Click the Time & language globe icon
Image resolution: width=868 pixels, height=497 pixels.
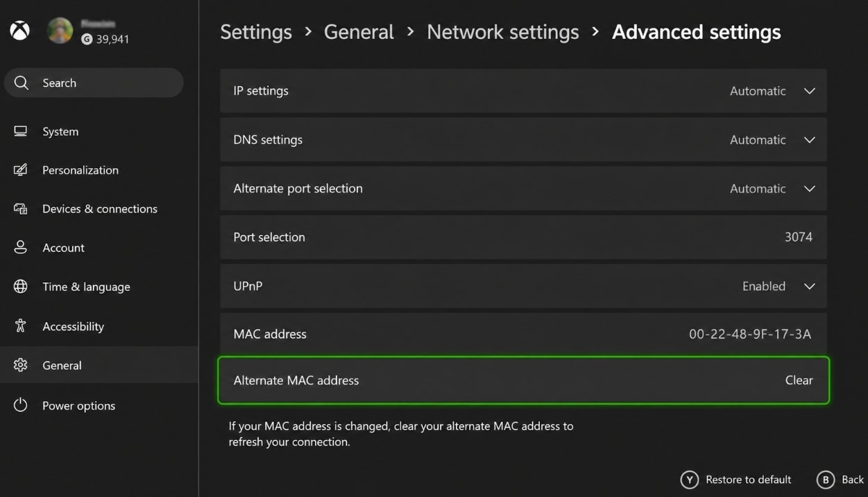pyautogui.click(x=21, y=287)
